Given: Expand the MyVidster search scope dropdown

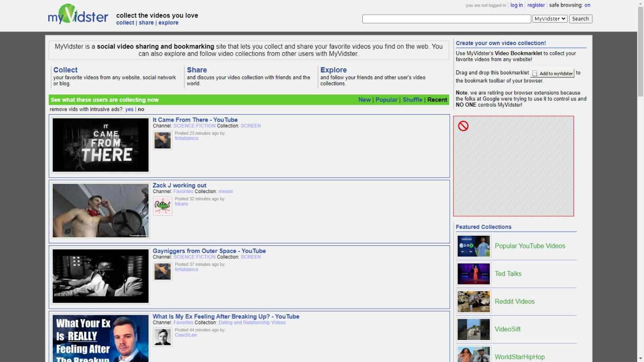Looking at the screenshot, I should (x=550, y=19).
